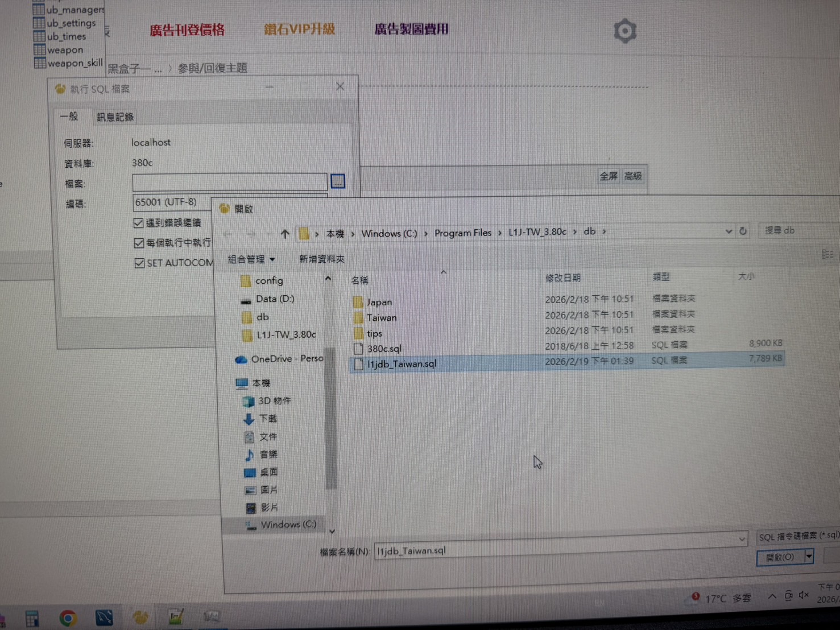
Task: Select the ub_times table in the tree
Action: pyautogui.click(x=60, y=36)
